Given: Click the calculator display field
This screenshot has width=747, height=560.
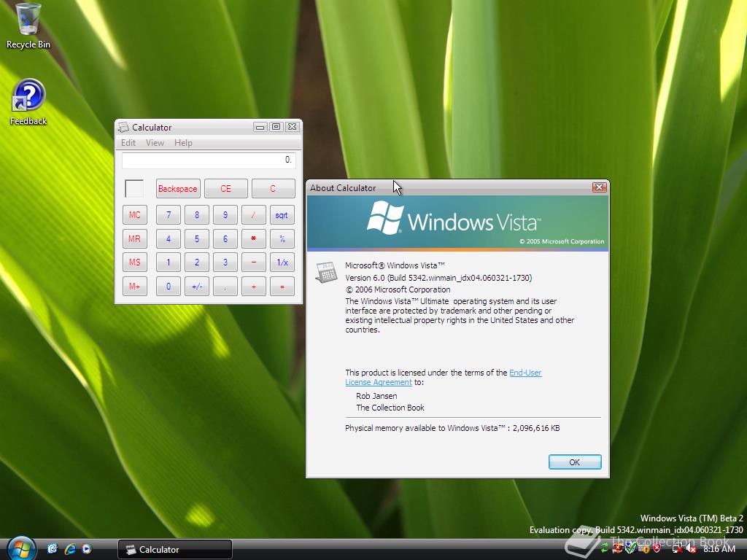Looking at the screenshot, I should pyautogui.click(x=209, y=160).
